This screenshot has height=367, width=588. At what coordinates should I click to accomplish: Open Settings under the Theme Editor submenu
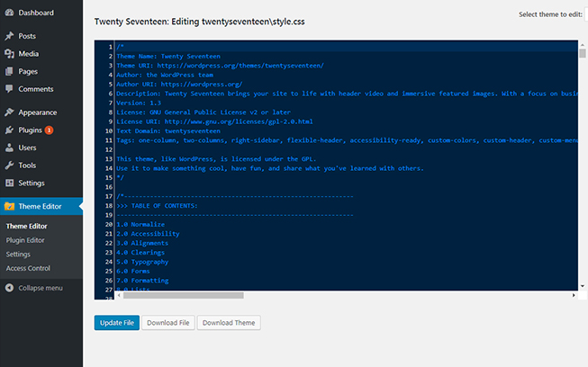(18, 255)
